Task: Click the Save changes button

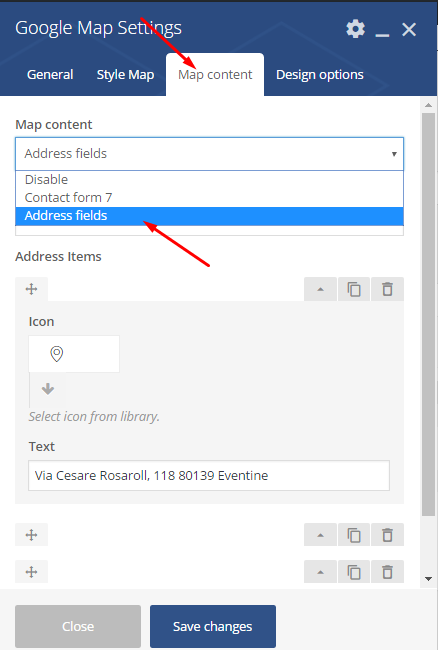Action: coord(213,626)
